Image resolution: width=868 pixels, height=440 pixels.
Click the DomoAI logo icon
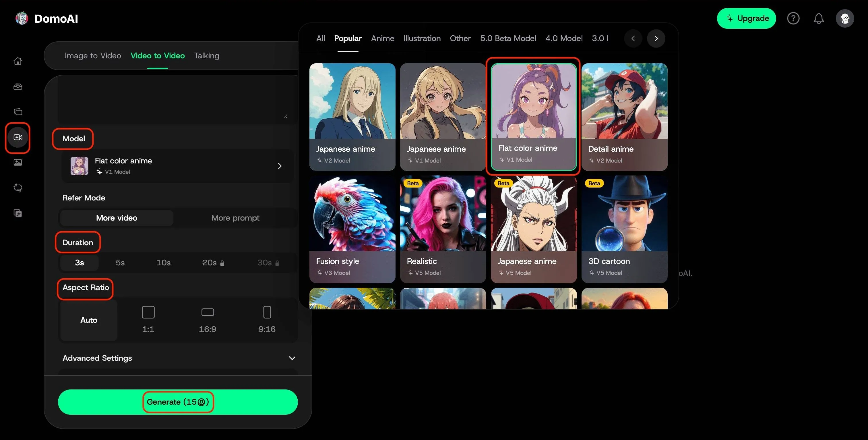pyautogui.click(x=22, y=18)
